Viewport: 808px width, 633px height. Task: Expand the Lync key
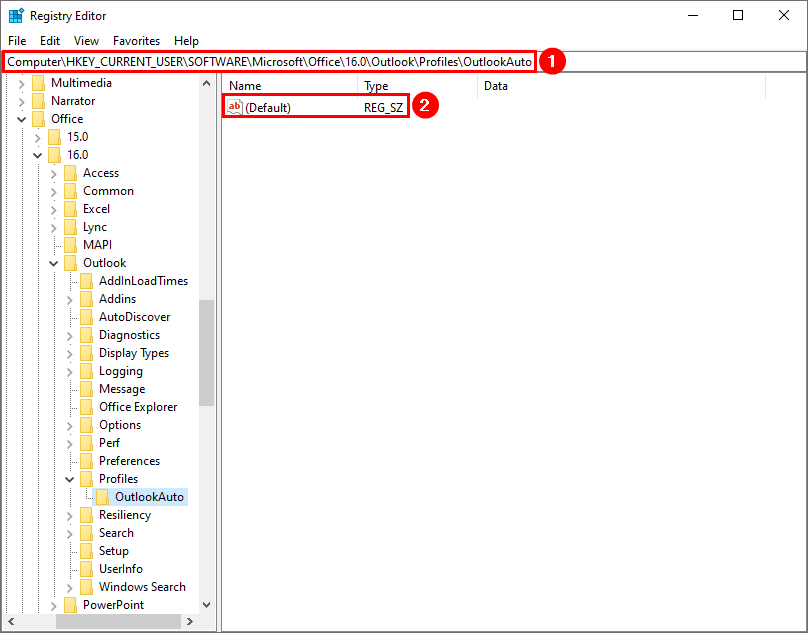click(54, 228)
